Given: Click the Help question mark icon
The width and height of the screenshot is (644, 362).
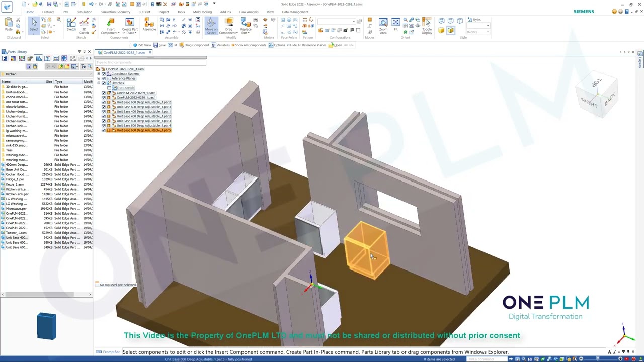Looking at the screenshot, I should click(626, 12).
